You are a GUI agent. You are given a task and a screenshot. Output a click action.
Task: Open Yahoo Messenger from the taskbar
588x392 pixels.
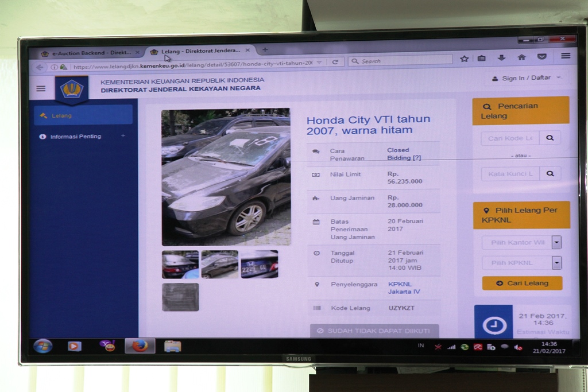pyautogui.click(x=107, y=346)
